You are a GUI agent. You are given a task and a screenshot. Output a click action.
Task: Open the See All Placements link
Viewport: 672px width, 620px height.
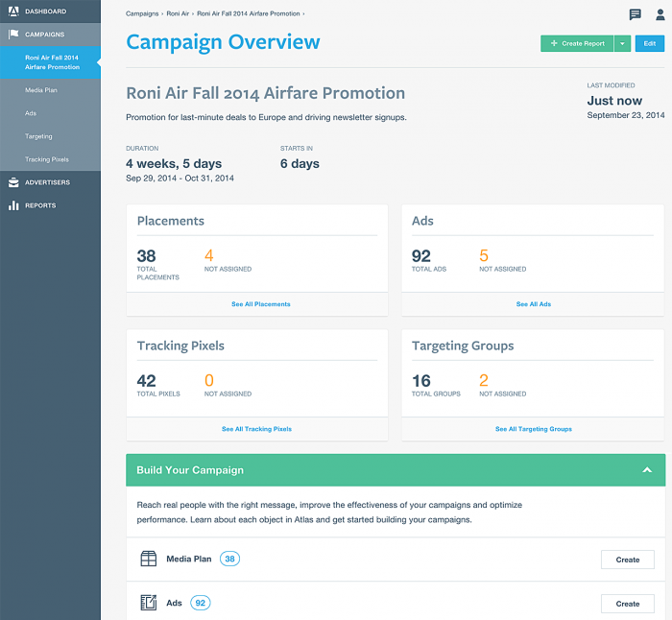pyautogui.click(x=260, y=304)
